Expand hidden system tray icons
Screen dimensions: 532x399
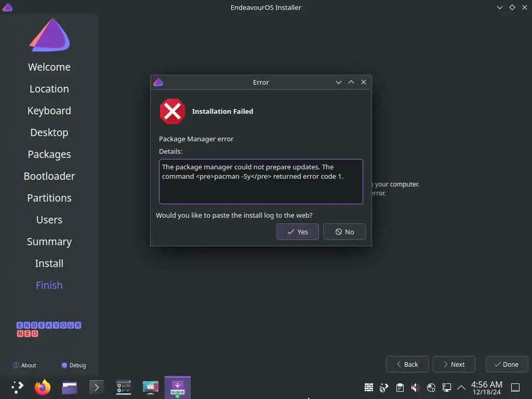461,388
